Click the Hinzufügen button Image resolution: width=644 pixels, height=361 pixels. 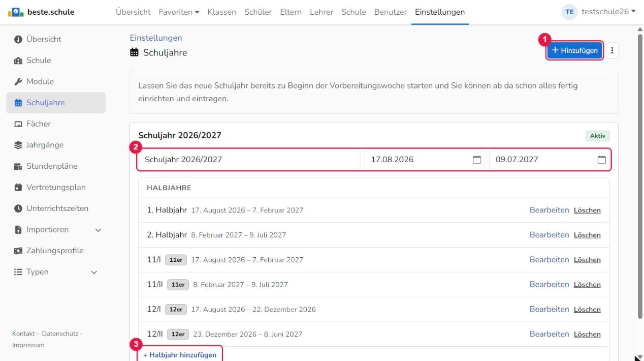575,50
